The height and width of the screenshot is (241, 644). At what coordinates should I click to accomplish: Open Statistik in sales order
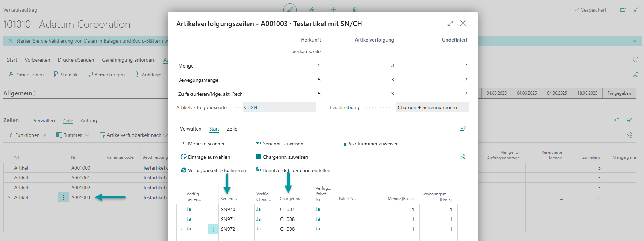click(x=66, y=75)
